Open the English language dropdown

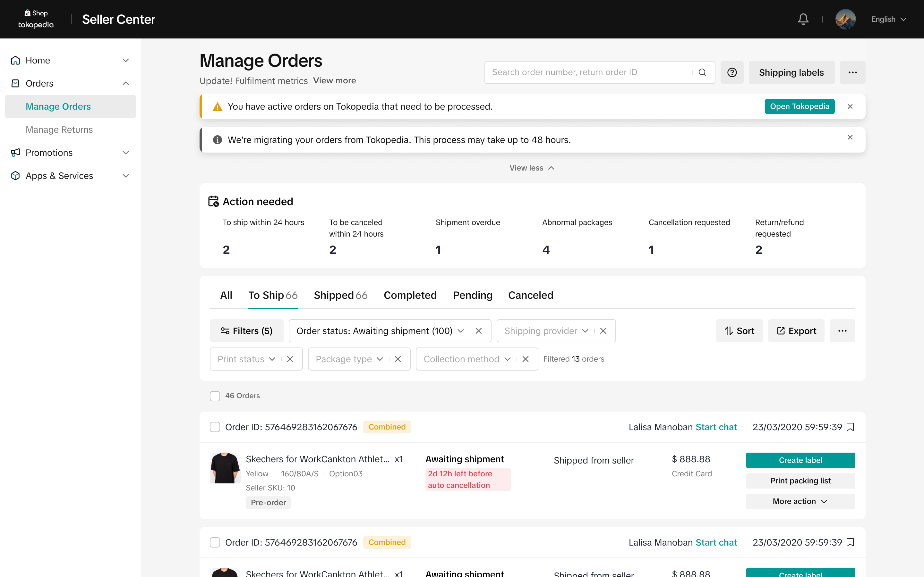[x=888, y=19]
